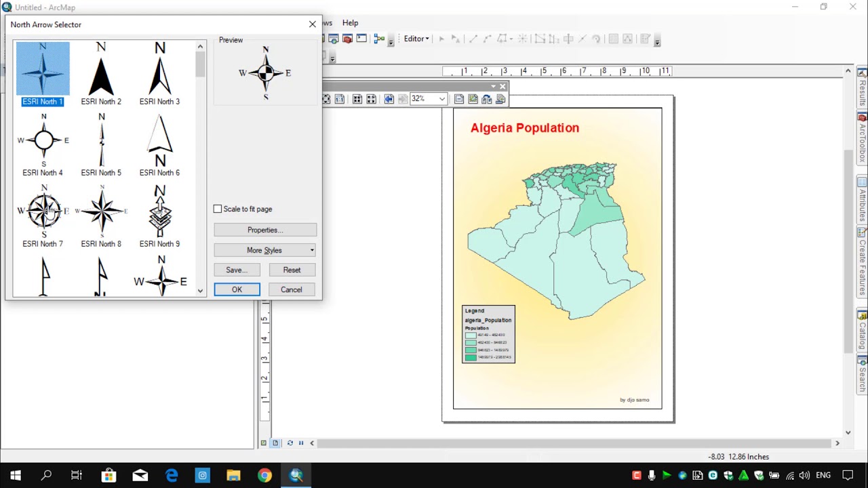868x488 pixels.
Task: Refresh the map view
Action: 290,443
